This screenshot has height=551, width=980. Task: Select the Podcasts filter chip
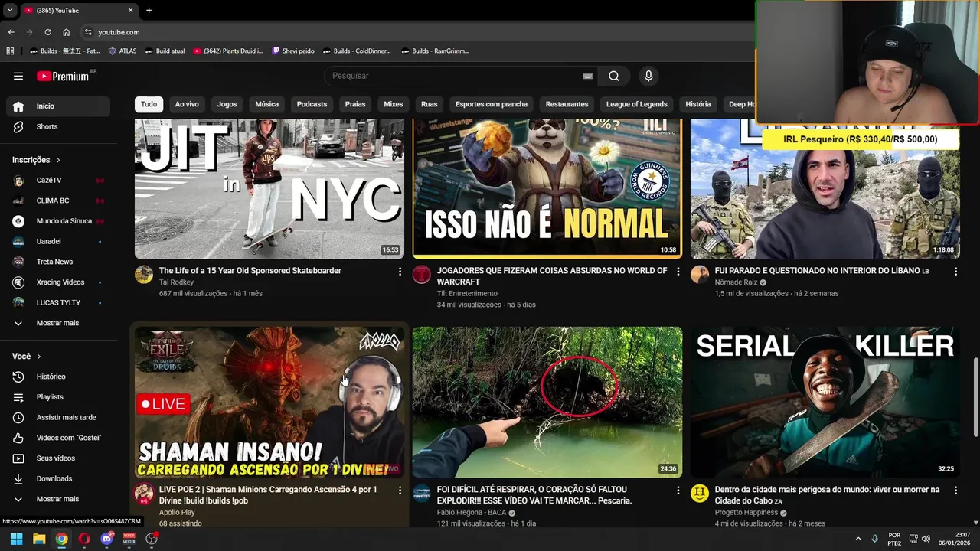click(312, 104)
